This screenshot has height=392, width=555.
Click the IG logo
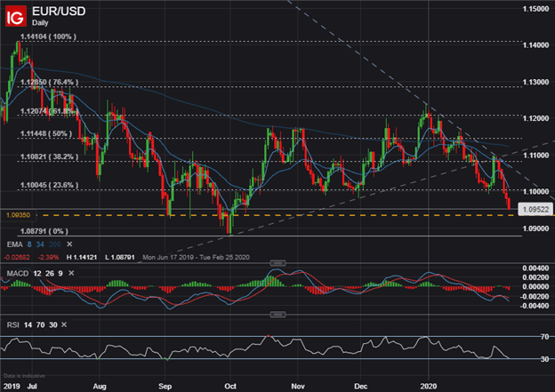(16, 16)
